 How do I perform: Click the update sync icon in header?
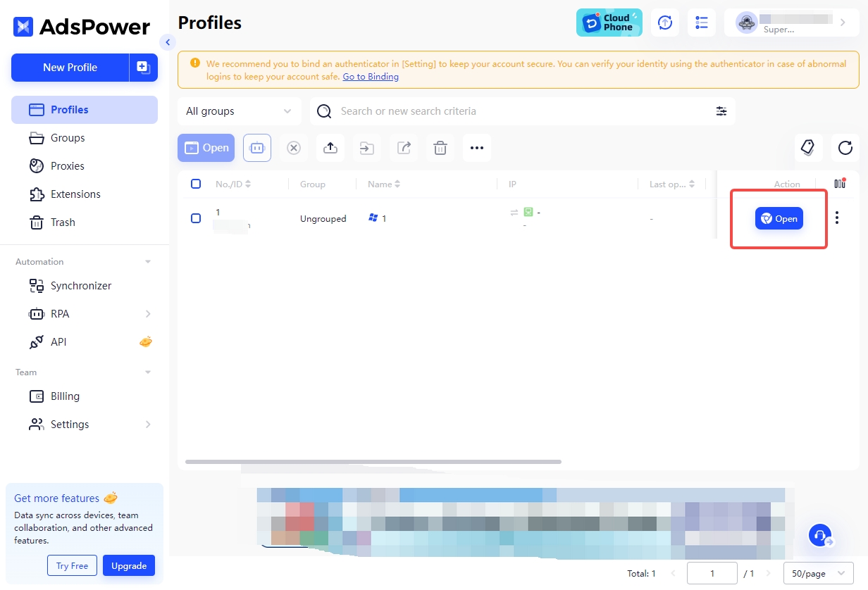tap(665, 23)
